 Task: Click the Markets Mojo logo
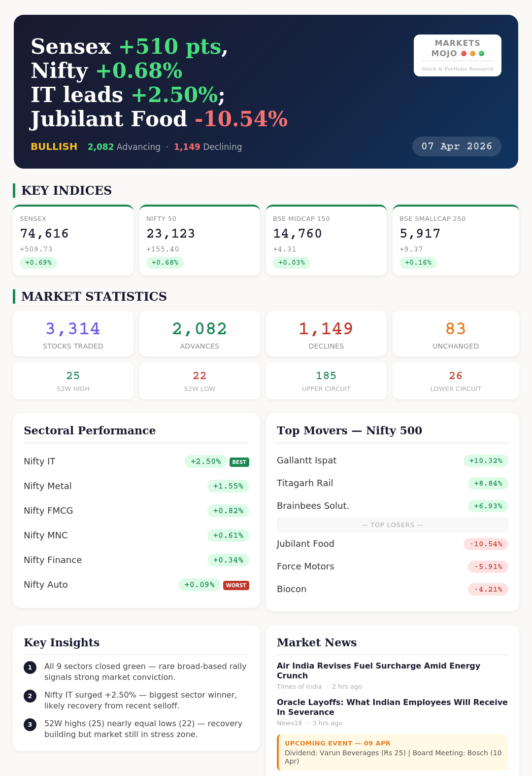coord(457,55)
